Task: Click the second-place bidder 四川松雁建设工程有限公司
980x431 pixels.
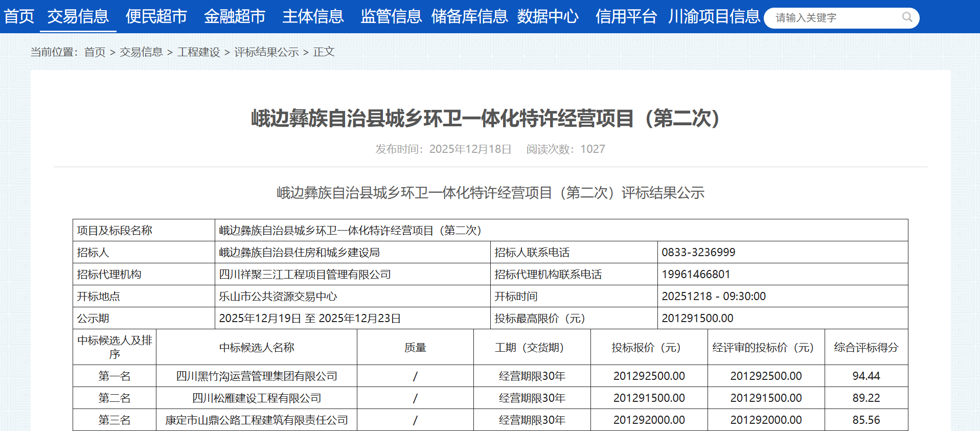Action: (x=257, y=398)
